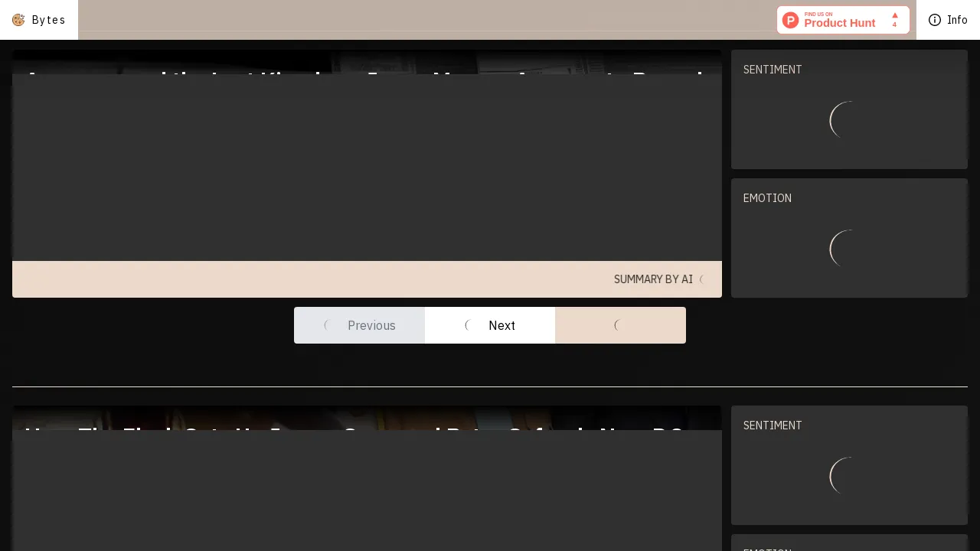Viewport: 980px width, 551px height.
Task: Click the first article's SENTIMENT heading
Action: (x=773, y=70)
